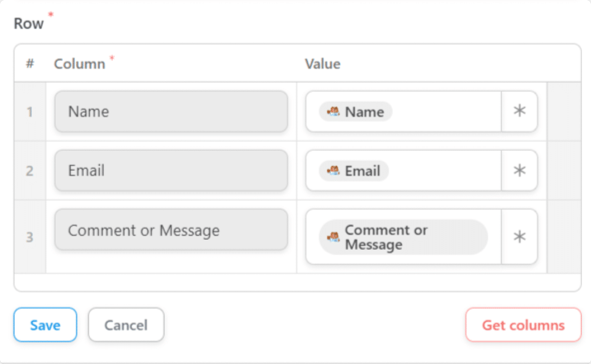Click WPForms mascot icon in Comment or Message tag
Image resolution: width=591 pixels, height=364 pixels.
(334, 237)
